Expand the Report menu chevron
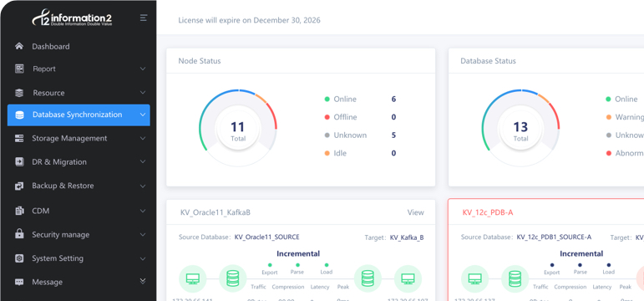The height and width of the screenshot is (301, 644). coord(143,69)
